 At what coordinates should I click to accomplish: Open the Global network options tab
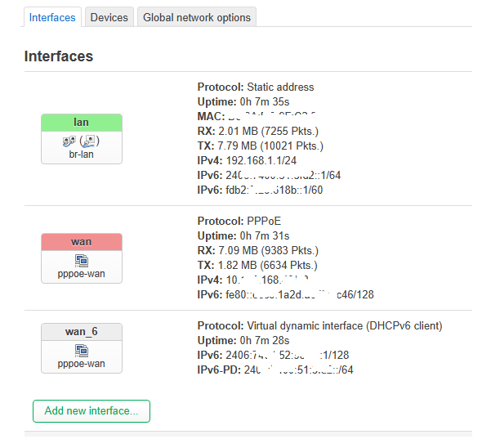197,17
